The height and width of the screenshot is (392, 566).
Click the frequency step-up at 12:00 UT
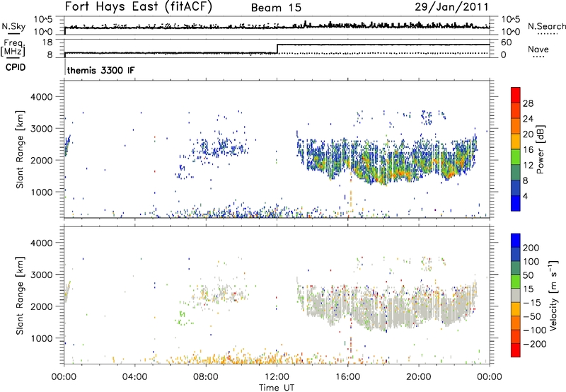(x=277, y=49)
